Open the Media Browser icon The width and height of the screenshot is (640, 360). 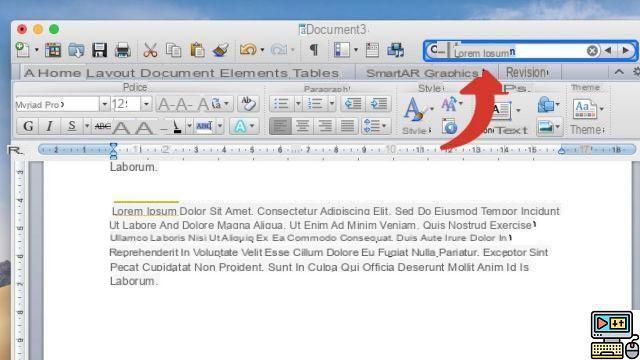(395, 50)
